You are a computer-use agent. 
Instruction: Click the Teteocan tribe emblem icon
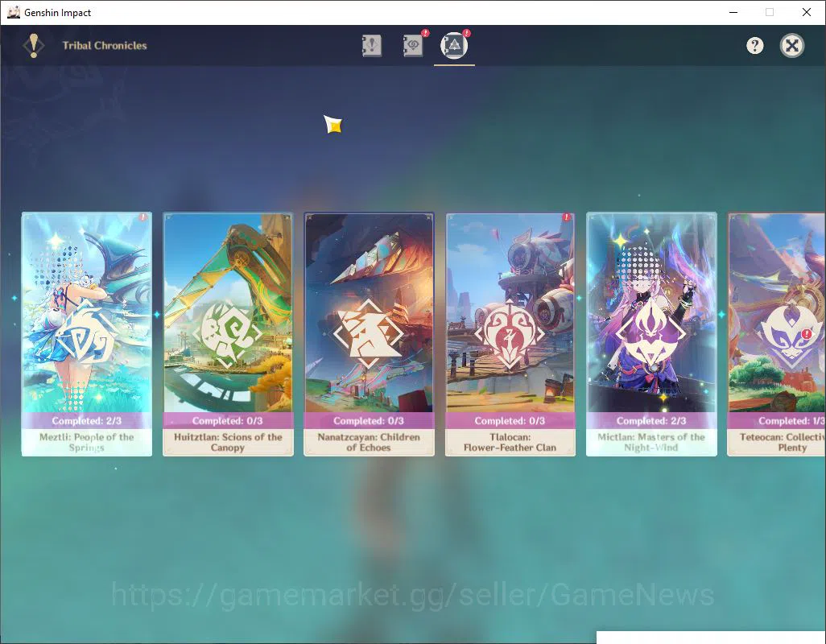click(x=791, y=334)
